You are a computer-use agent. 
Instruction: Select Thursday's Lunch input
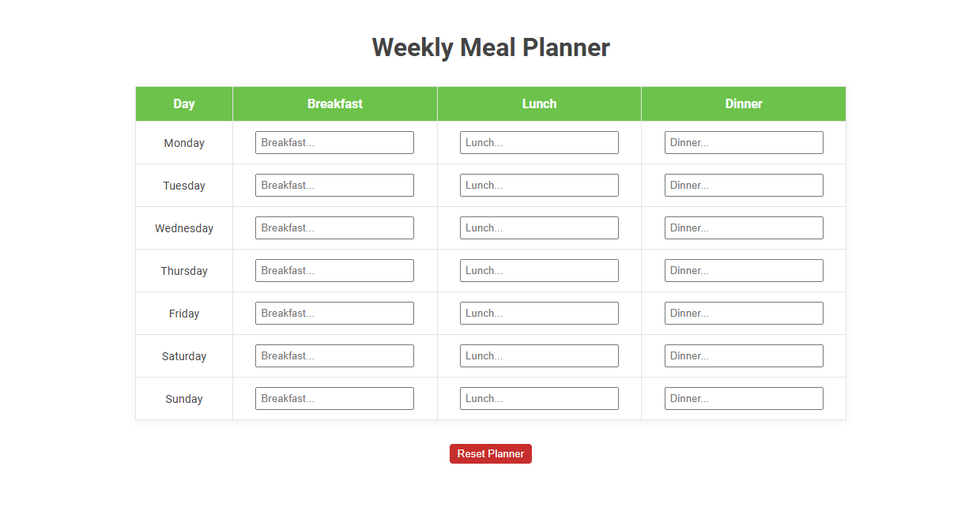pos(539,270)
